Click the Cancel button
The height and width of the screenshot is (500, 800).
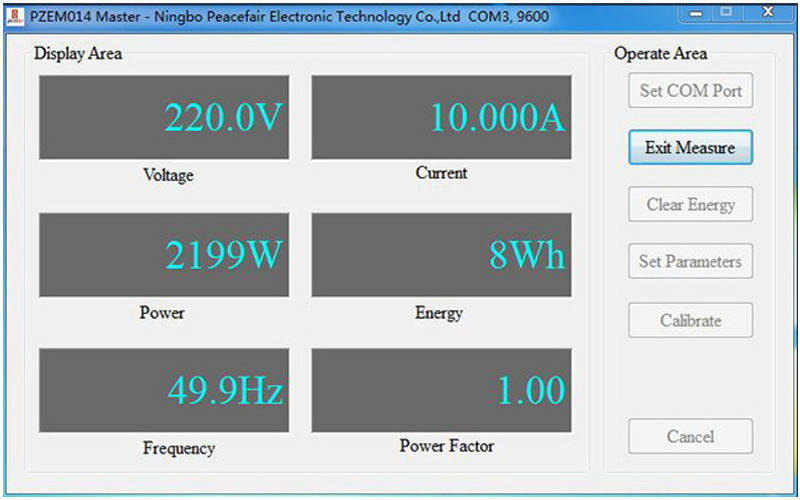tap(690, 436)
